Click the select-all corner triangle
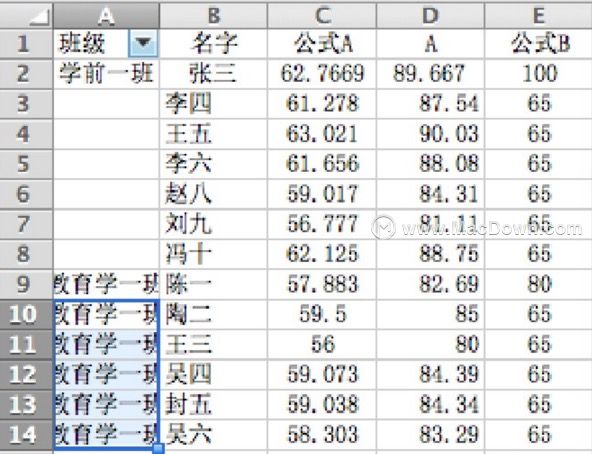This screenshot has height=454, width=592. (x=39, y=17)
